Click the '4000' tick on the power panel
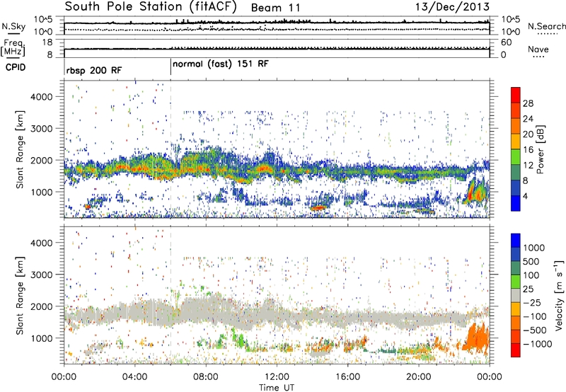 [42, 97]
